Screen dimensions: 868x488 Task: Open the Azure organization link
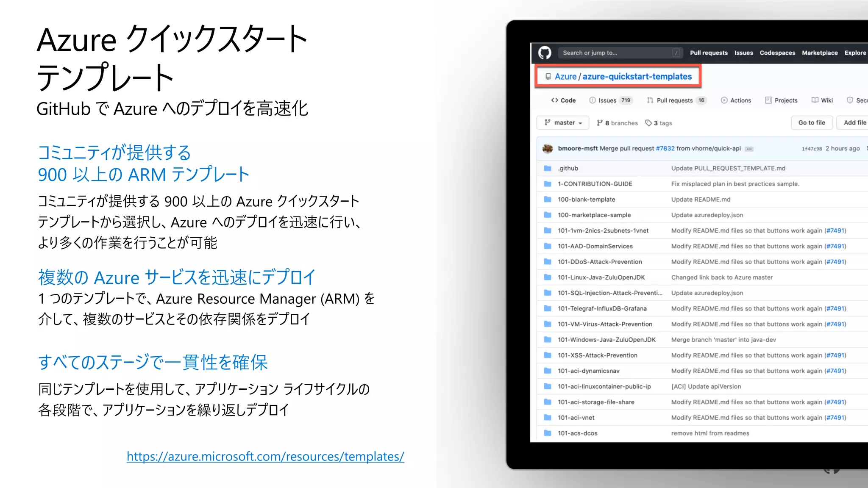click(x=565, y=77)
